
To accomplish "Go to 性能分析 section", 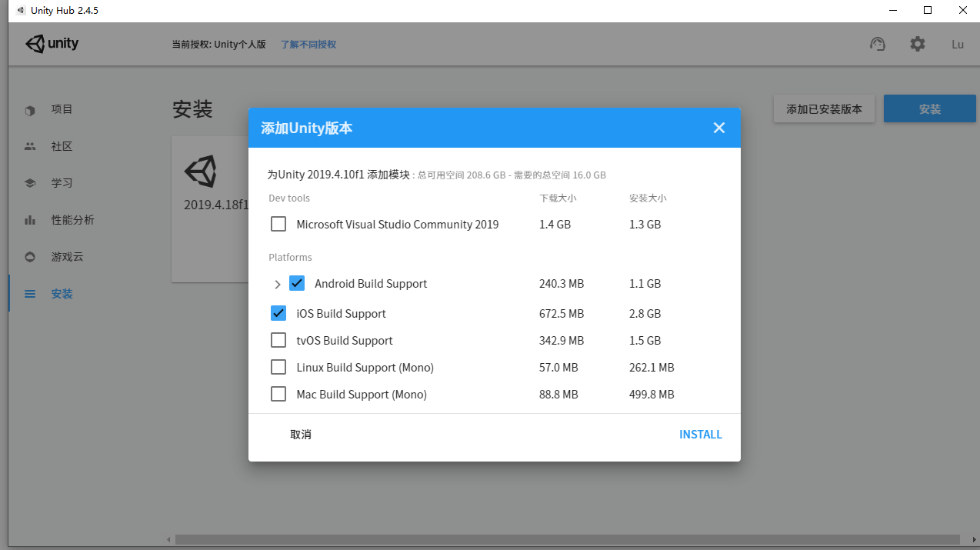I will point(73,220).
